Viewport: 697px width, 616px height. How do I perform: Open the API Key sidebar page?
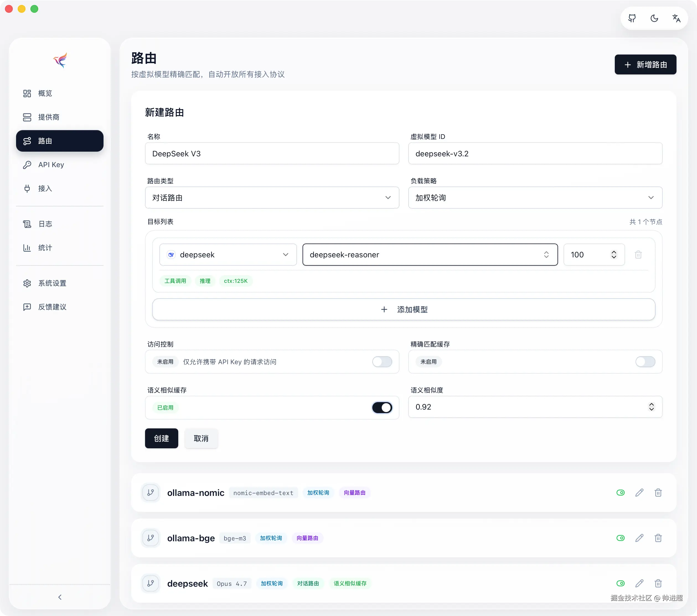[51, 165]
